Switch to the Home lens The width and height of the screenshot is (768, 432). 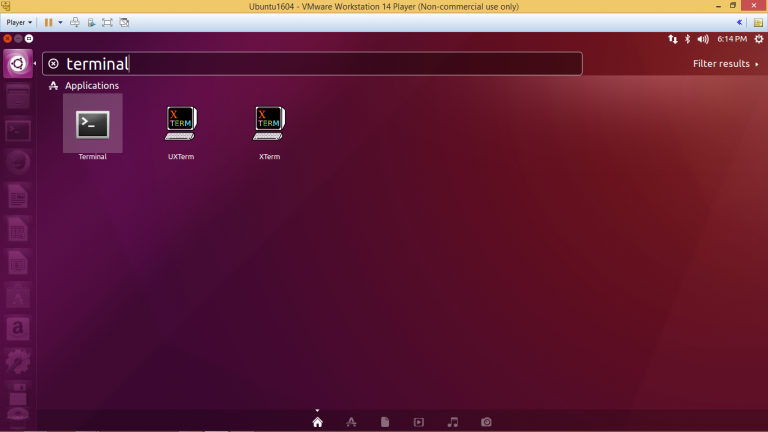pyautogui.click(x=317, y=422)
